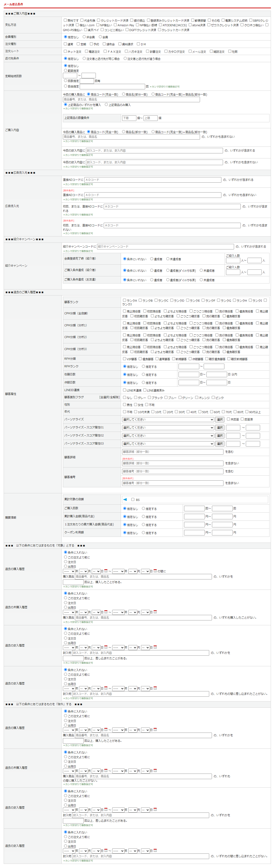Open end-date calendar beside の間に in 対象 過去の購入履歴
The image size is (273, 868).
coord(155,571)
